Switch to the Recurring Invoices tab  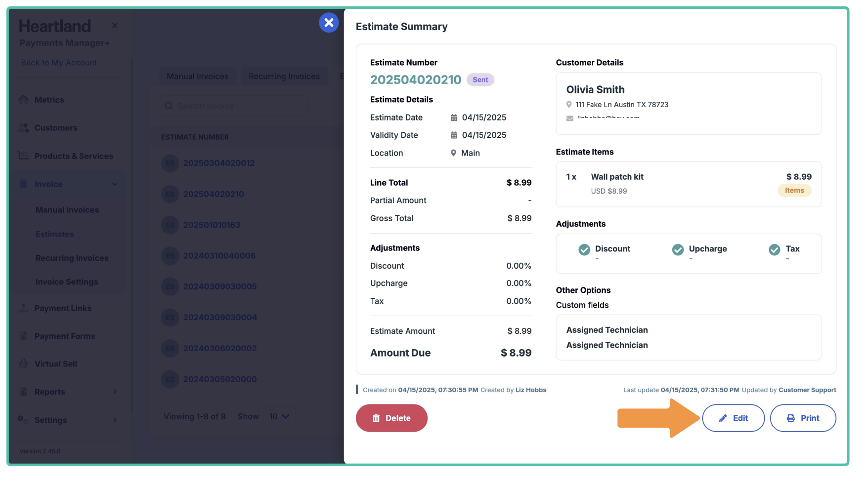click(284, 77)
